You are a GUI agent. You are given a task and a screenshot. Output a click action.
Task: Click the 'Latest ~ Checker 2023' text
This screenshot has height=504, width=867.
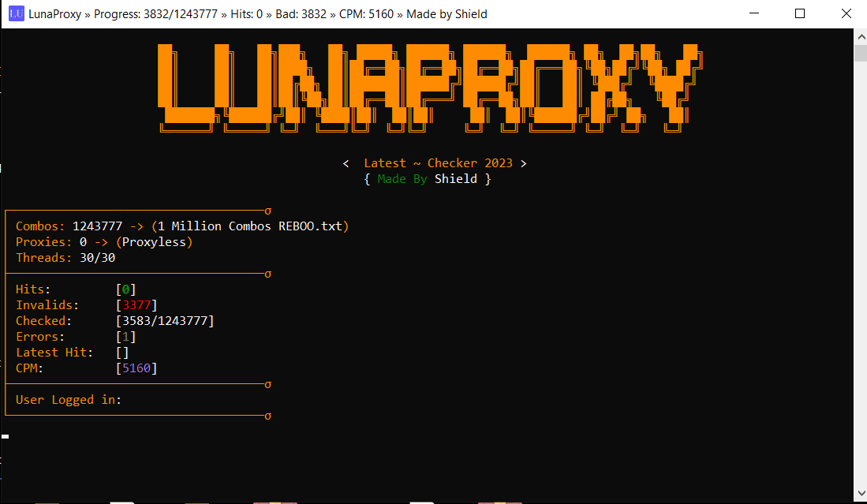coord(438,163)
